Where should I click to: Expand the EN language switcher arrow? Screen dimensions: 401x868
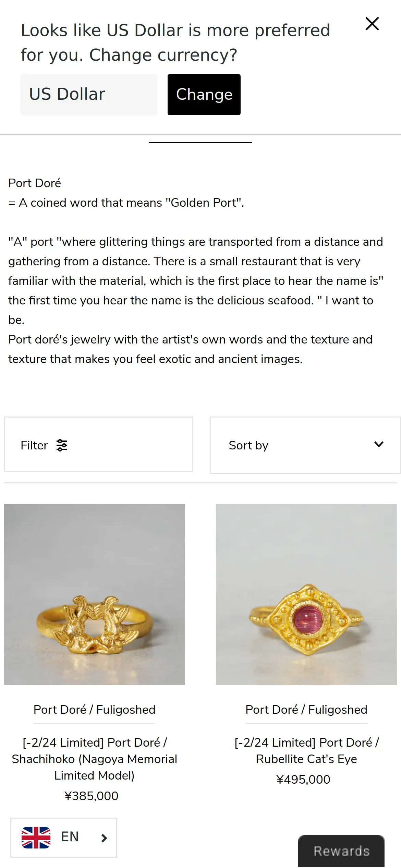(x=104, y=838)
